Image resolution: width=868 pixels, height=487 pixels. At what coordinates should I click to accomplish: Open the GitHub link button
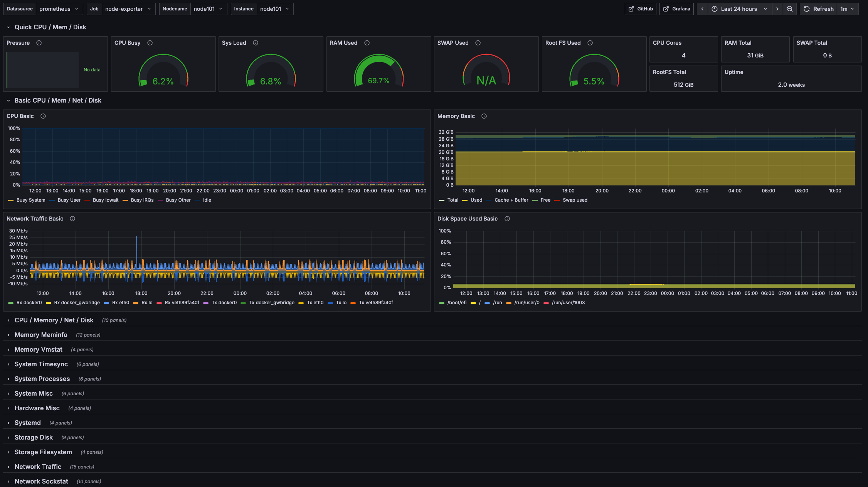point(641,9)
